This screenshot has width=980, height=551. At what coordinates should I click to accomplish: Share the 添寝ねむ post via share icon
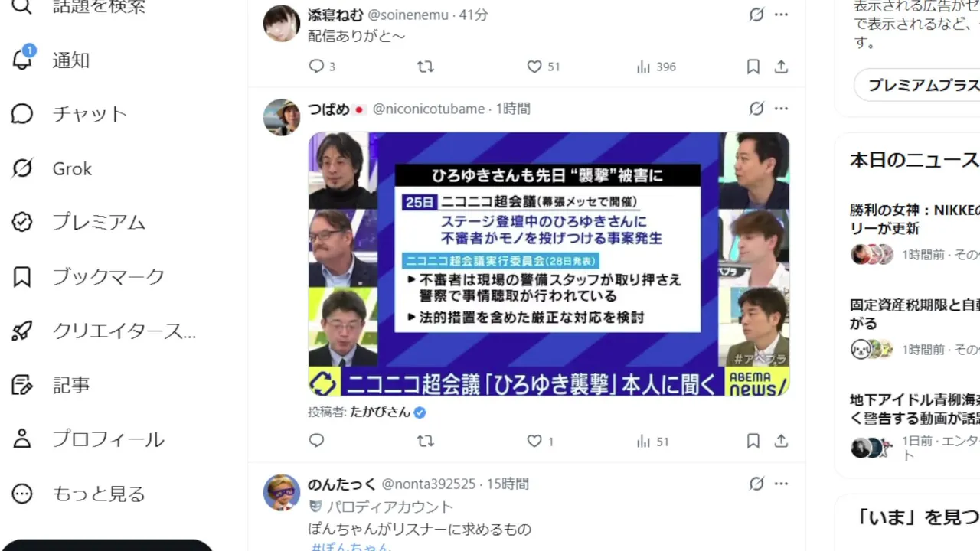(781, 67)
